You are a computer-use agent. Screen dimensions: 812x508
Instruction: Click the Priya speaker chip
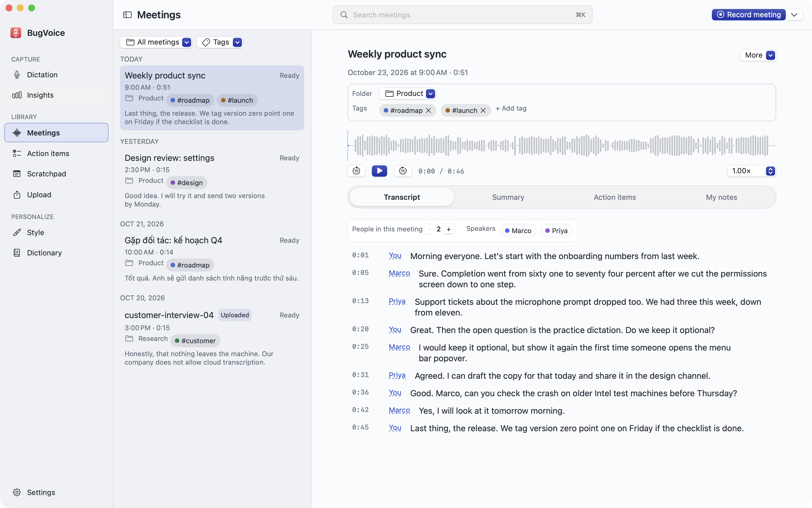tap(556, 231)
